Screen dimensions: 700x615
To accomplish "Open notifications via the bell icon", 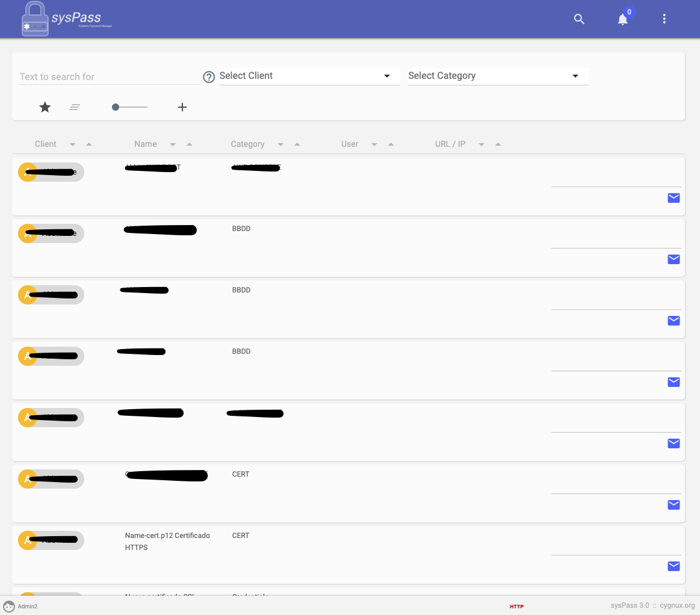I will (x=622, y=19).
